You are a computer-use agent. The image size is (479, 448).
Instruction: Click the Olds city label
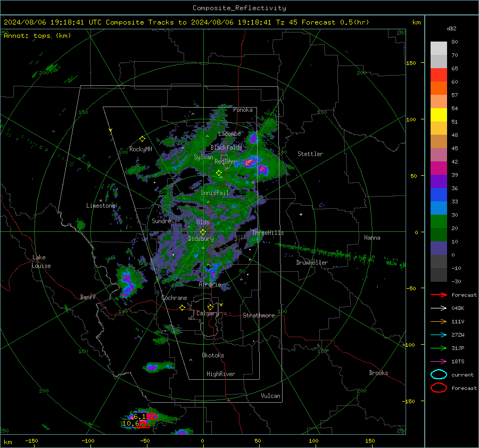point(203,222)
